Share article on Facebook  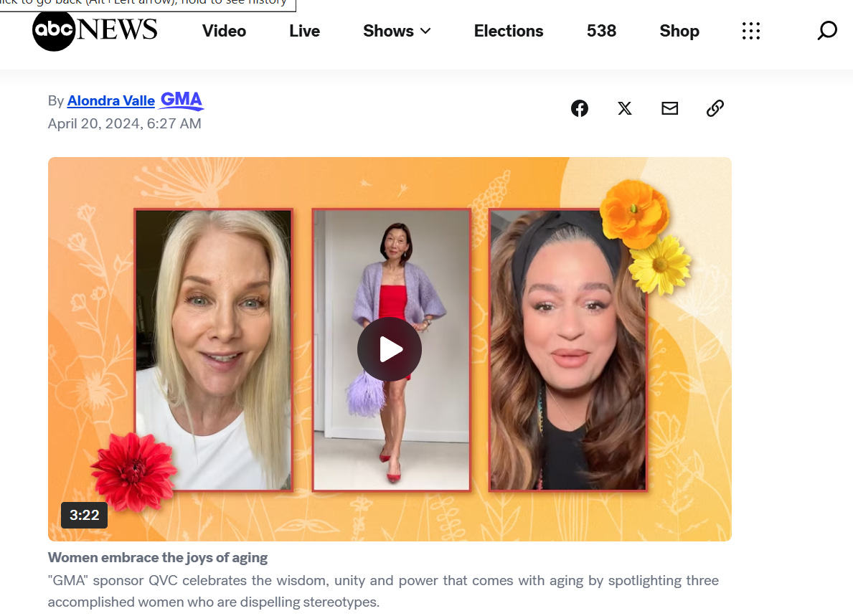point(580,108)
